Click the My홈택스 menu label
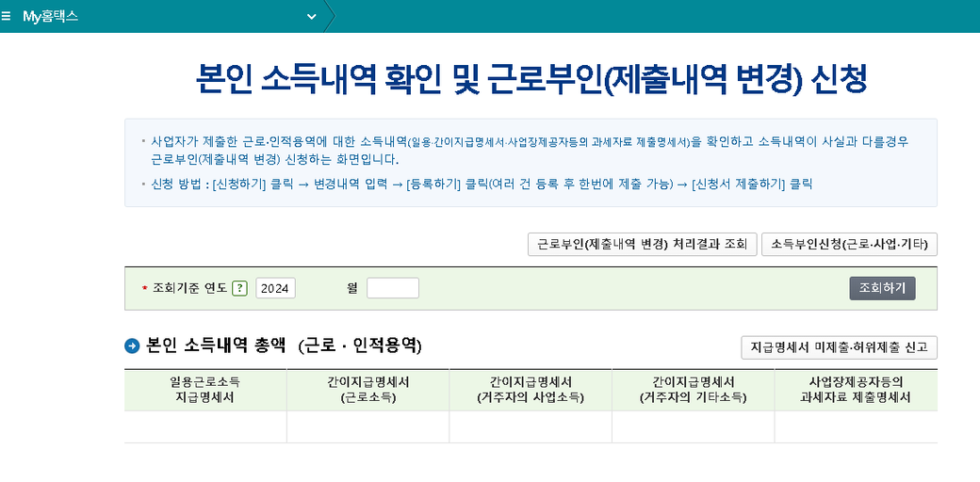 point(51,17)
